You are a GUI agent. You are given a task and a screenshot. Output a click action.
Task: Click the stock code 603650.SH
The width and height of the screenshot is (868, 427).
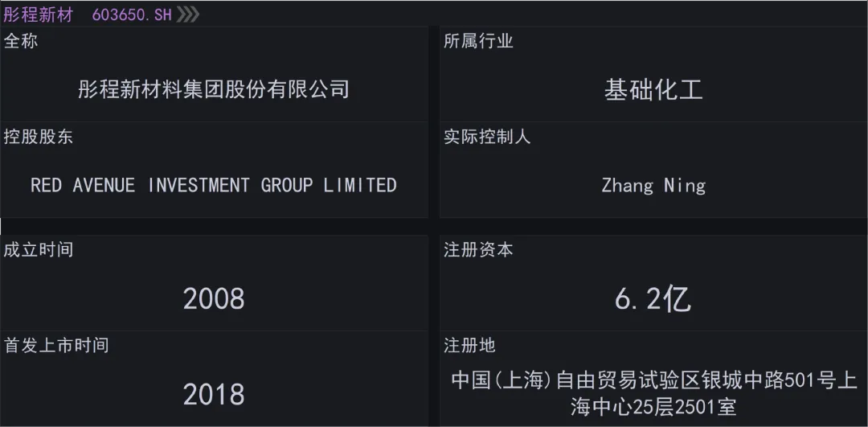(132, 14)
